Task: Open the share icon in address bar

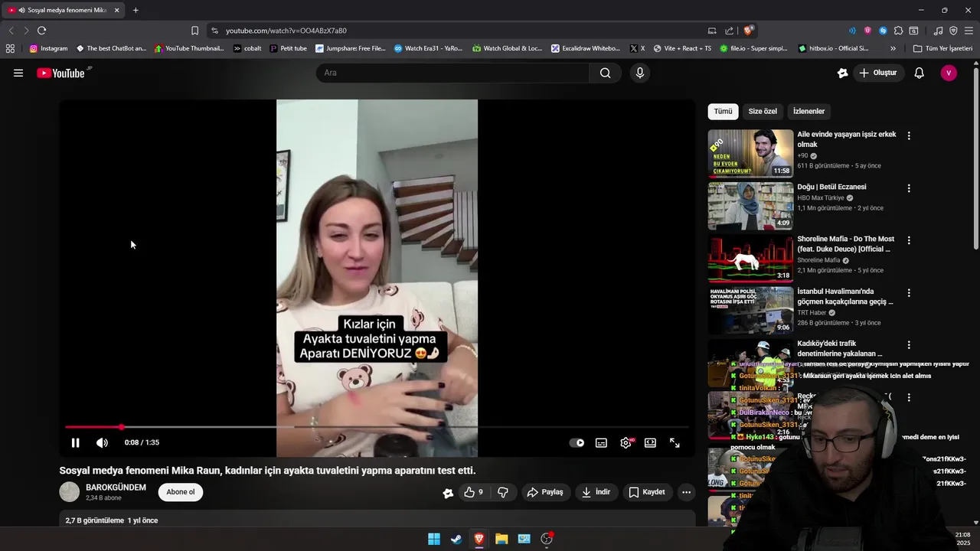Action: 729,31
